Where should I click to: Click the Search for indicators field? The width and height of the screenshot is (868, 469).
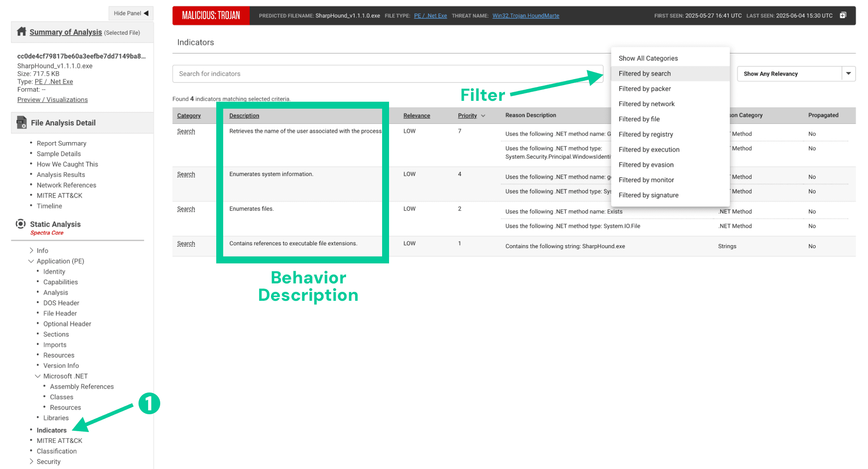[387, 73]
